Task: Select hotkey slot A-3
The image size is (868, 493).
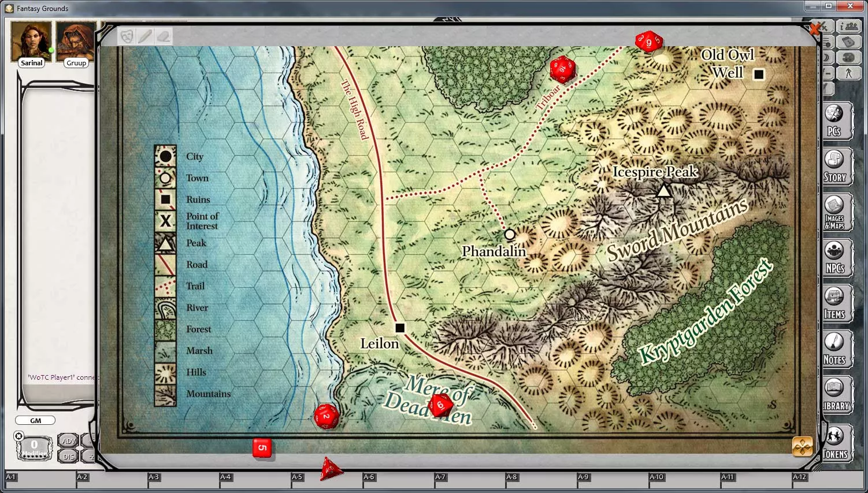Action: click(183, 480)
